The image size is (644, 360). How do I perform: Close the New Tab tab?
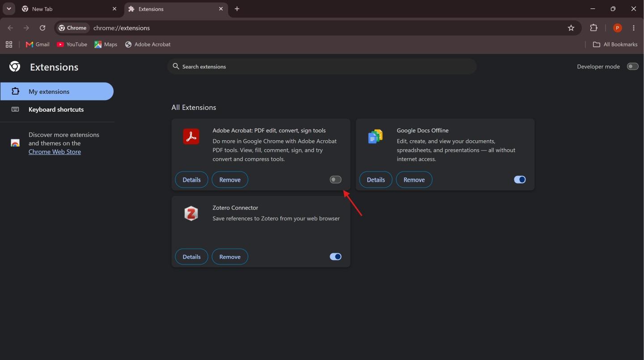[x=114, y=9]
